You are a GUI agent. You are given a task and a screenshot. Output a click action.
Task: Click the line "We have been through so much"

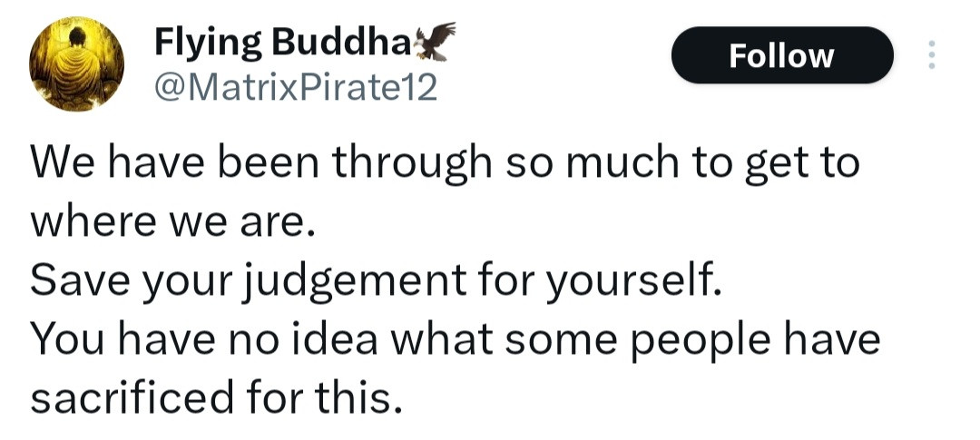(445, 165)
